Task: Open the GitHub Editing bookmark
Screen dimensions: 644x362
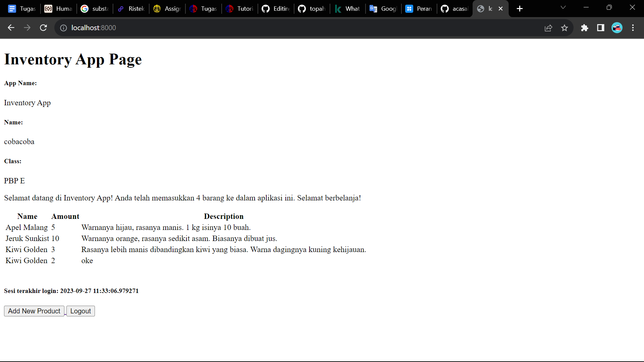Action: pos(275,8)
